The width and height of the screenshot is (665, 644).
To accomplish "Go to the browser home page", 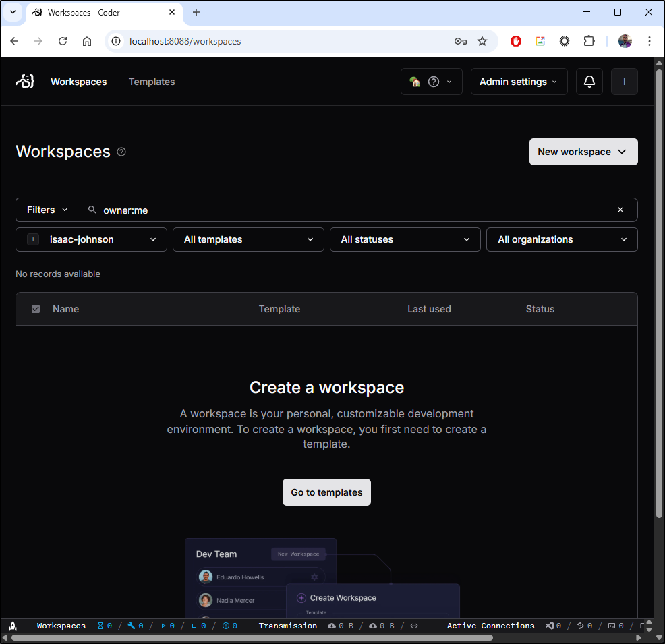I will coord(87,41).
